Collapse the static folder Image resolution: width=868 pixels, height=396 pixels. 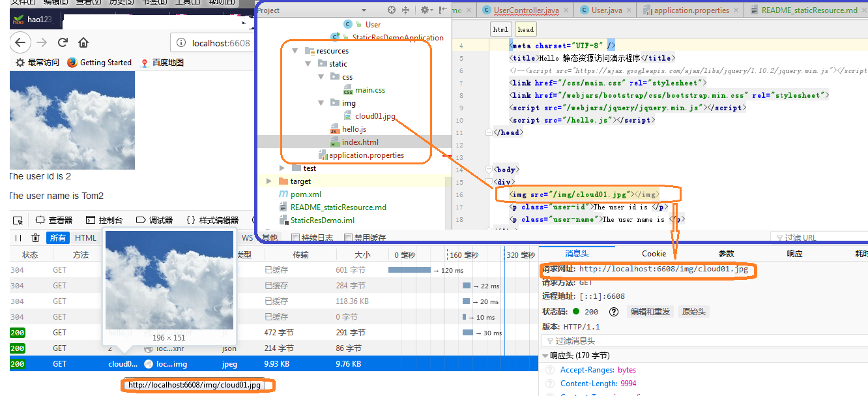point(308,64)
